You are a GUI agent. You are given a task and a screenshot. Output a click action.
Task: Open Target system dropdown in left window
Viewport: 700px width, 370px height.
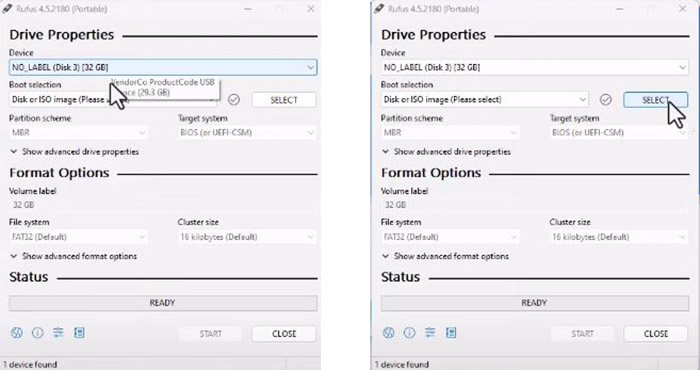tap(247, 133)
